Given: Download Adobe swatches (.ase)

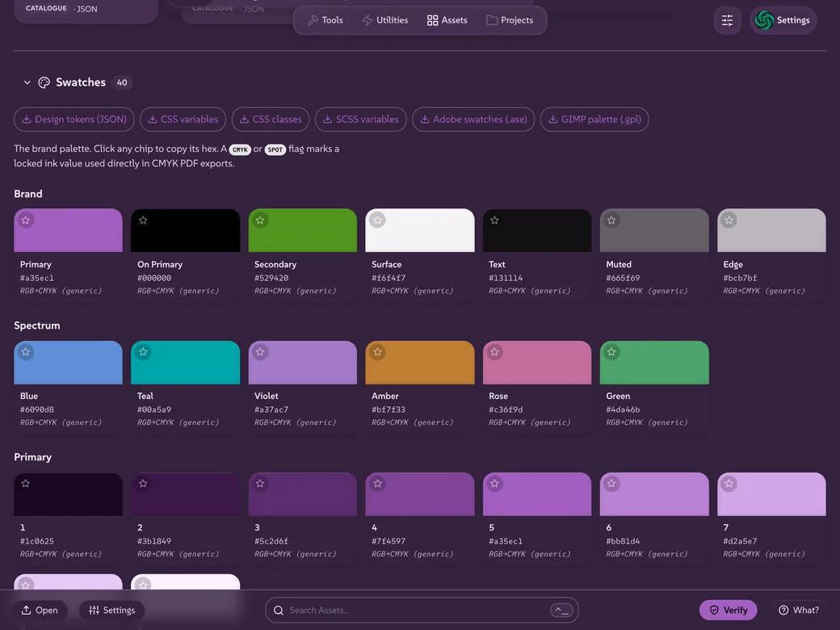Looking at the screenshot, I should click(x=473, y=120).
